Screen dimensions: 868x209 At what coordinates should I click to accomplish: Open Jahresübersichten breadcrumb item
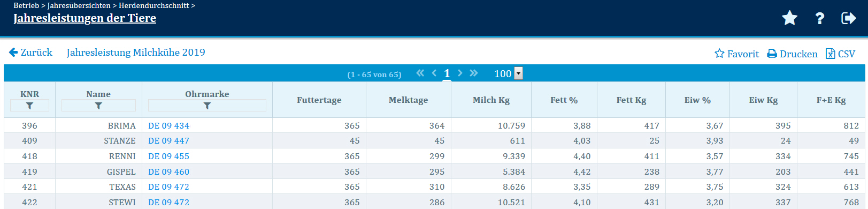coord(79,5)
